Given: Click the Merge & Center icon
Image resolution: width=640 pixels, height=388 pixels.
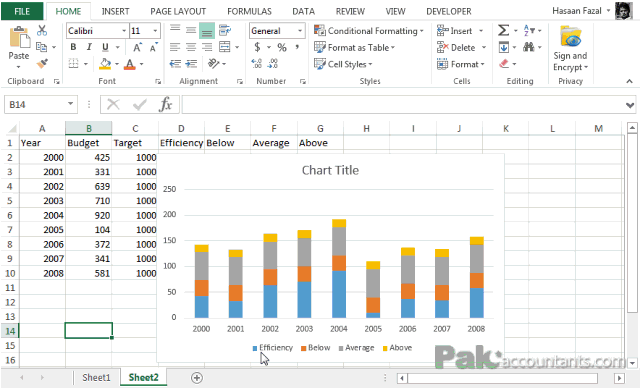Looking at the screenshot, I should coord(225,47).
